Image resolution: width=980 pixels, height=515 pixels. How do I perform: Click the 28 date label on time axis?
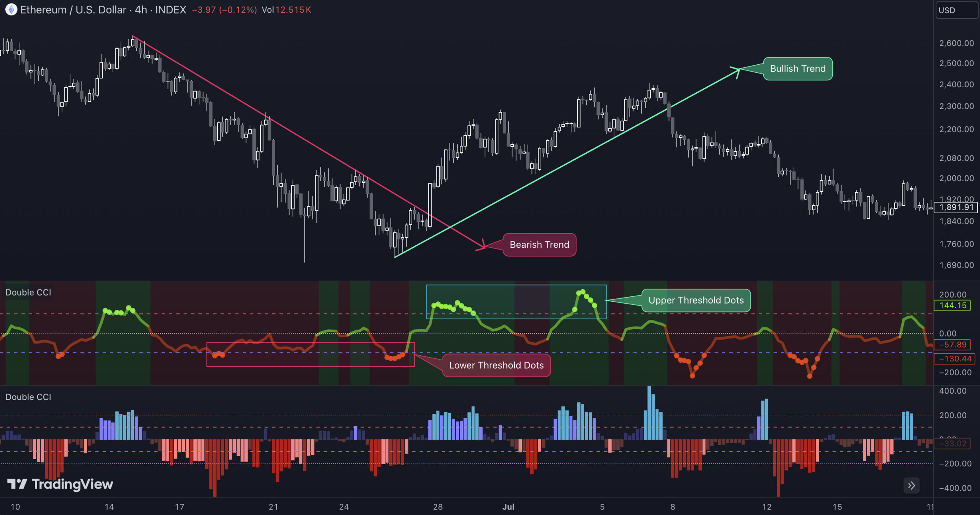point(438,507)
